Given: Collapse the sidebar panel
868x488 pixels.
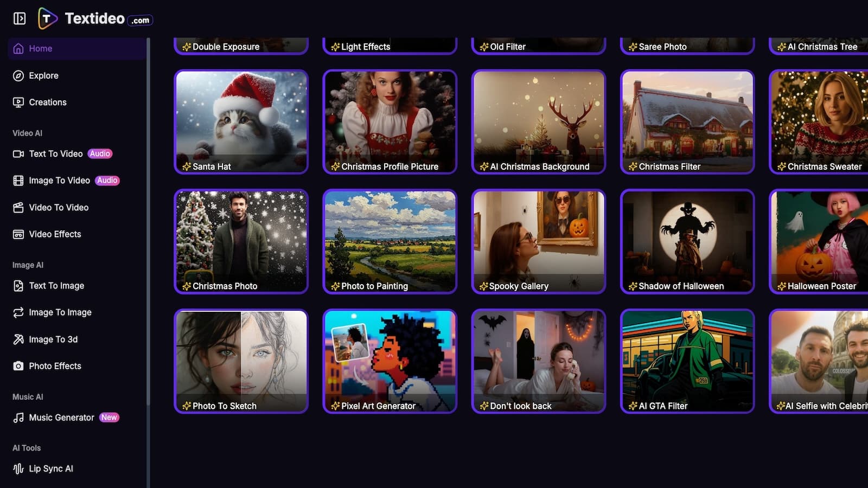Looking at the screenshot, I should (x=19, y=18).
